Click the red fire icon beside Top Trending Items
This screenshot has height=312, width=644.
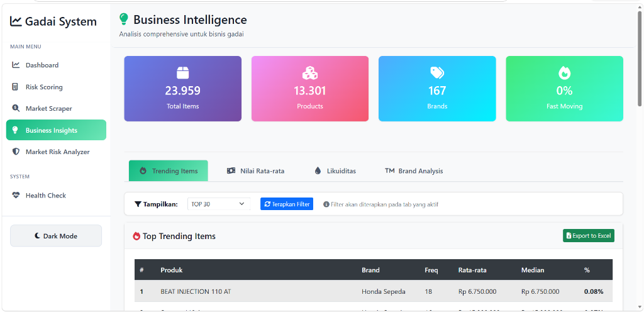click(136, 236)
